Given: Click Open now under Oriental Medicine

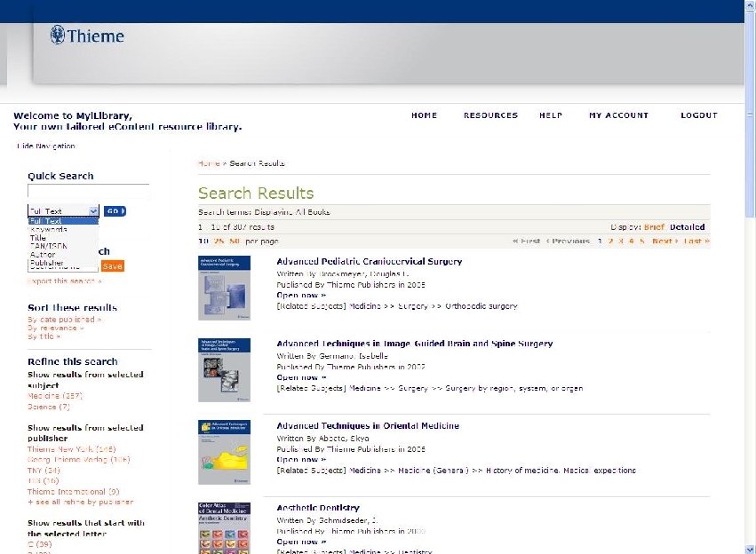Looking at the screenshot, I should (x=301, y=459).
